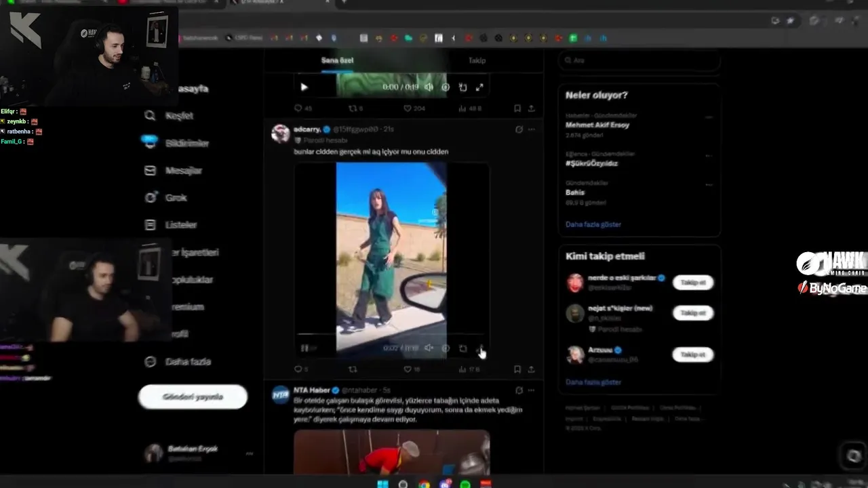868x488 pixels.
Task: Toggle picture-in-picture on top video
Action: tap(462, 87)
